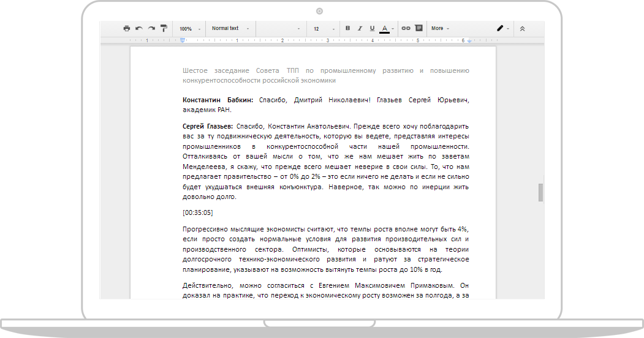Click the left indent marker on ruler
The width and height of the screenshot is (644, 338).
click(183, 41)
